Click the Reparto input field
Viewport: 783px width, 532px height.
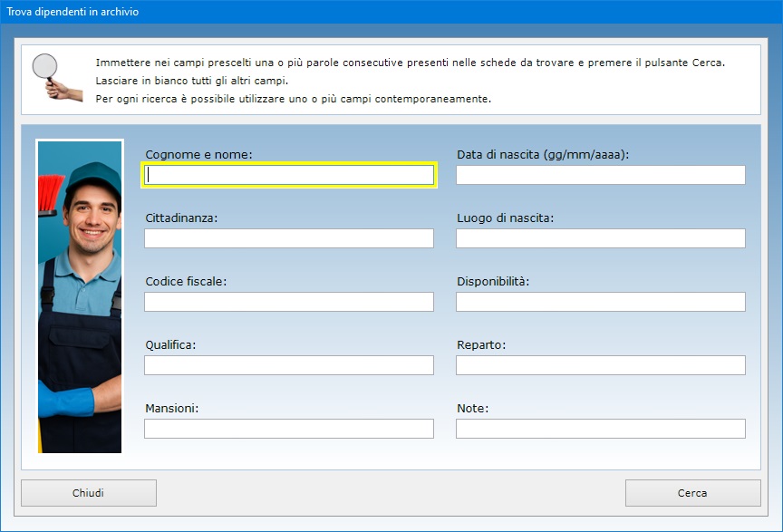tap(600, 365)
